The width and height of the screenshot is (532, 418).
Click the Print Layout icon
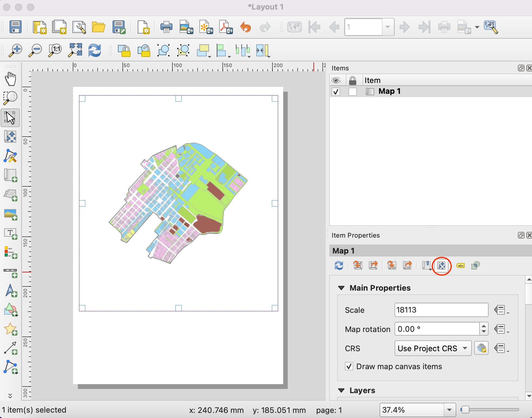pyautogui.click(x=166, y=27)
